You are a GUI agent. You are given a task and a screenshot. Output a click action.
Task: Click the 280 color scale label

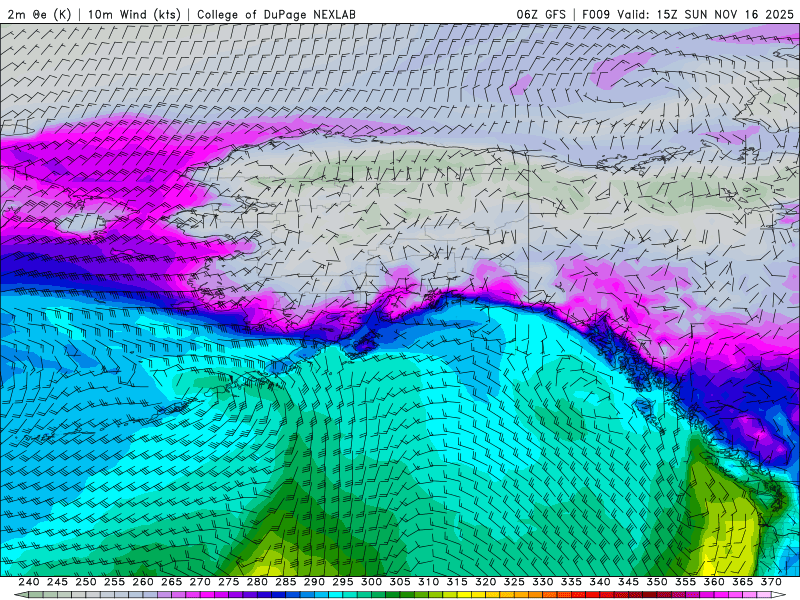[x=257, y=582]
